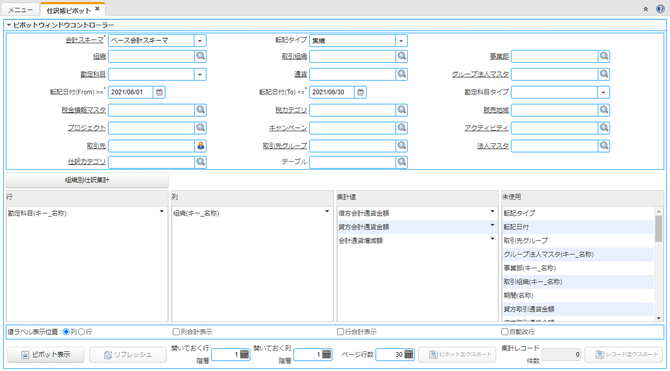Viewport: 670px width, 371px height.
Task: Click the 通貨 field magnifier icon
Action: click(402, 74)
